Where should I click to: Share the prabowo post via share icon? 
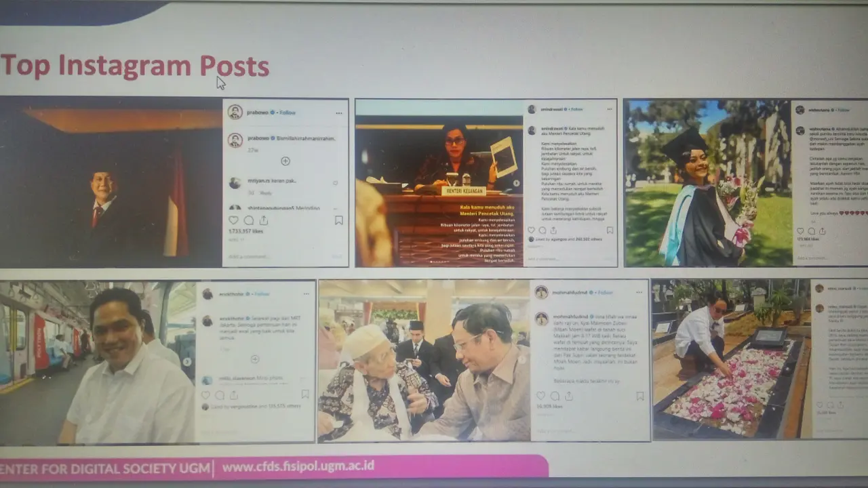(x=264, y=220)
